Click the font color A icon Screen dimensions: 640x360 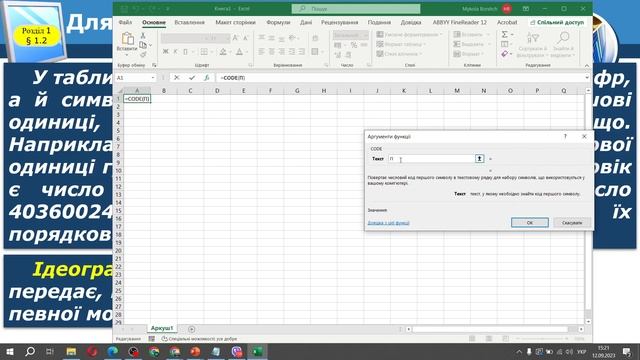coord(239,52)
